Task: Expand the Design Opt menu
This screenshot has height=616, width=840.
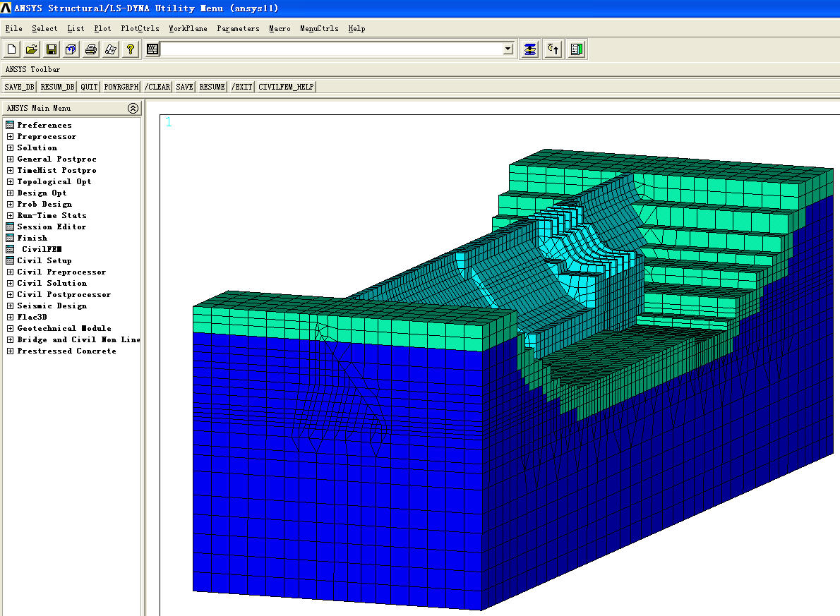Action: pyautogui.click(x=10, y=193)
